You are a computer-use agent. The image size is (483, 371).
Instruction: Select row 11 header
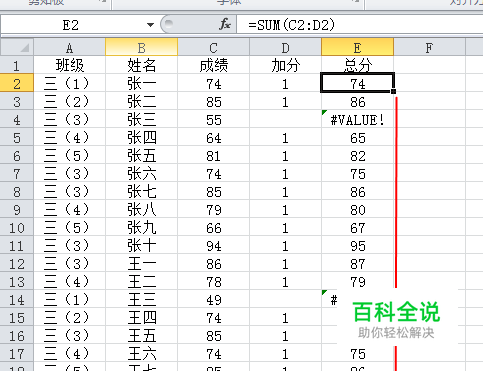17,245
